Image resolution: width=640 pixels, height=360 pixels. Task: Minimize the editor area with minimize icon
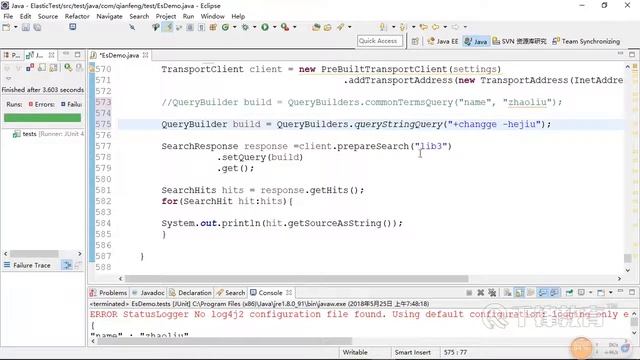pyautogui.click(x=620, y=54)
